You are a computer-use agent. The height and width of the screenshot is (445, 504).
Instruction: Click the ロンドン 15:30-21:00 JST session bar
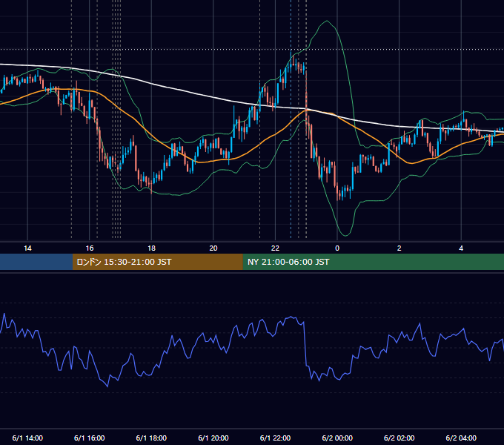(x=157, y=262)
